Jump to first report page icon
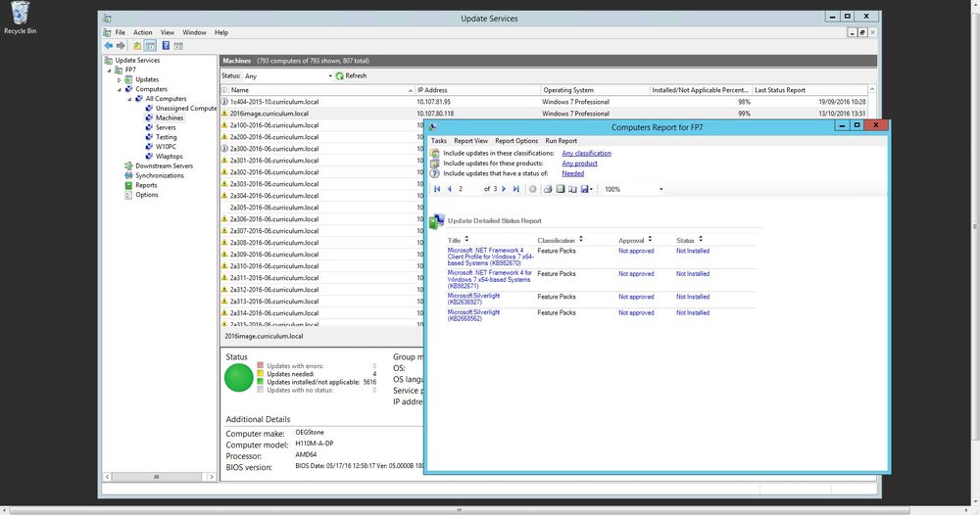This screenshot has width=980, height=515. [437, 189]
